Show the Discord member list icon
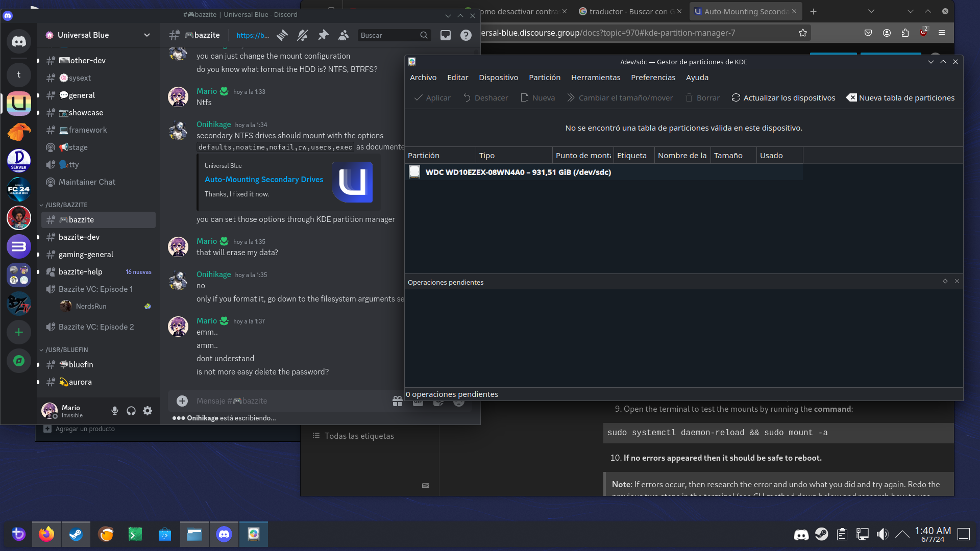This screenshot has height=551, width=980. (344, 35)
